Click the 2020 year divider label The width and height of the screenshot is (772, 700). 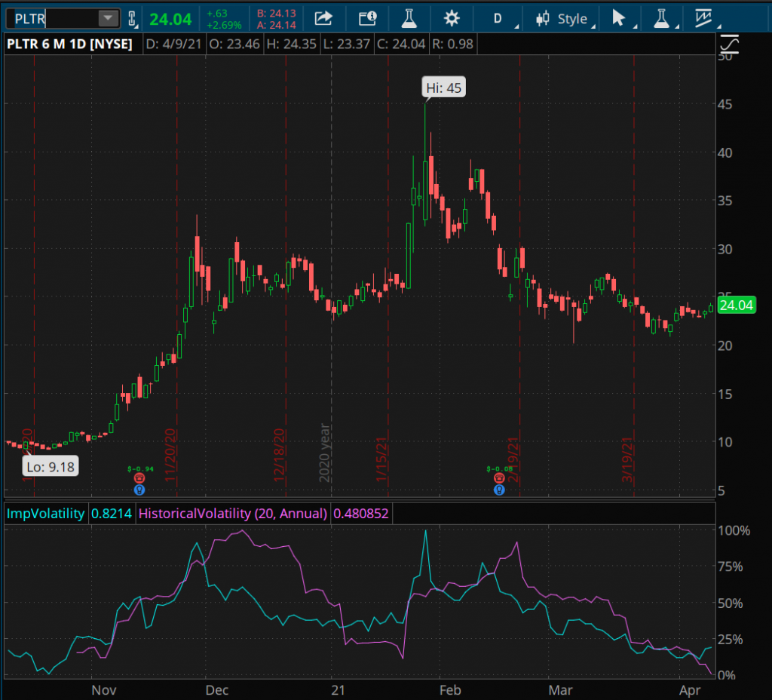pyautogui.click(x=324, y=453)
